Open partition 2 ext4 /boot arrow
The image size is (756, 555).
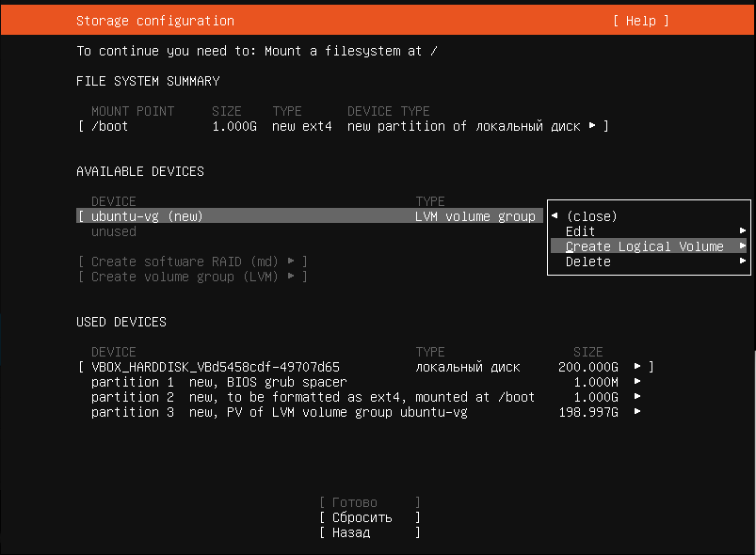pos(637,397)
